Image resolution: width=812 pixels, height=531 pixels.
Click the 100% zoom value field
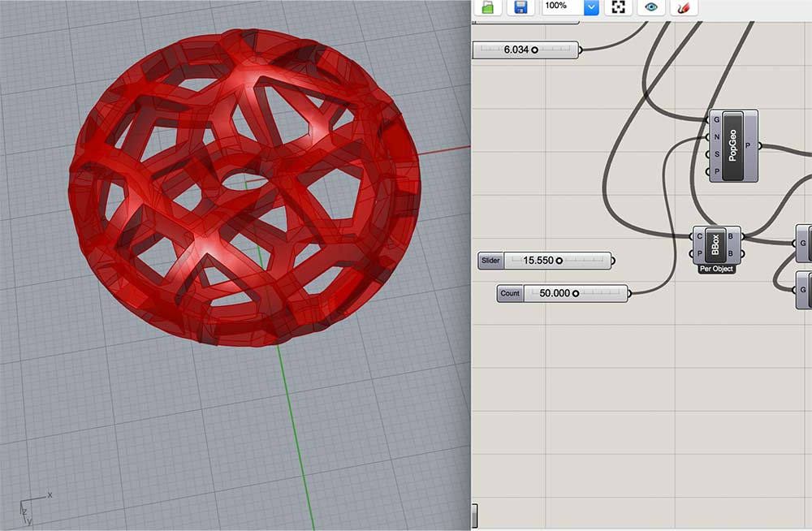pos(563,6)
